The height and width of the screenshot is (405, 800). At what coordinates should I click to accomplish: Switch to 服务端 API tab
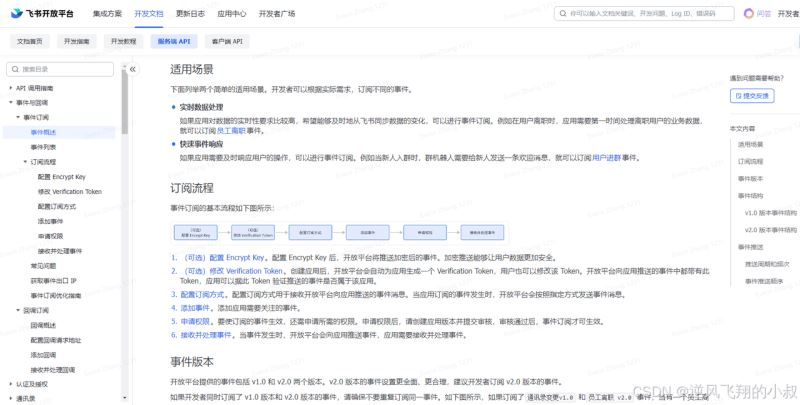pos(174,41)
